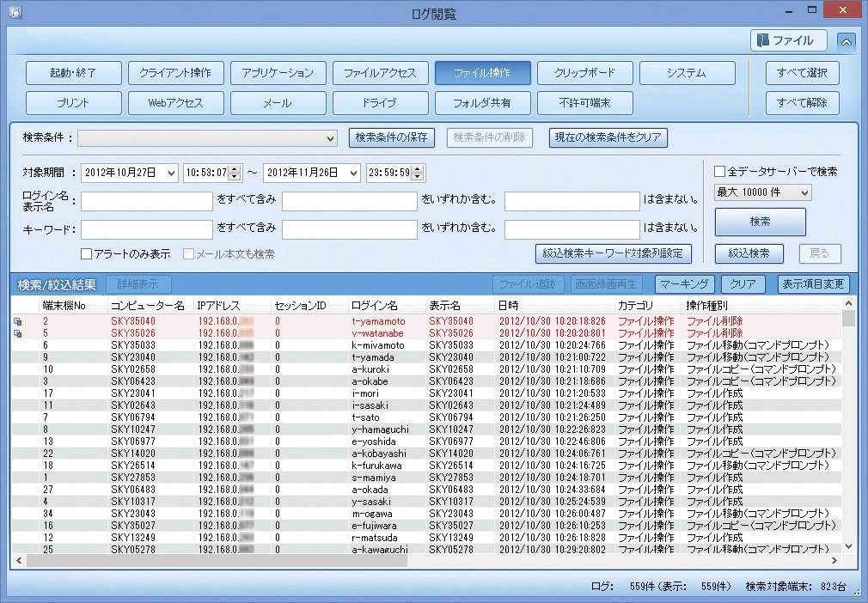Sort by 操作種別 column header
868x603 pixels.
click(x=761, y=306)
